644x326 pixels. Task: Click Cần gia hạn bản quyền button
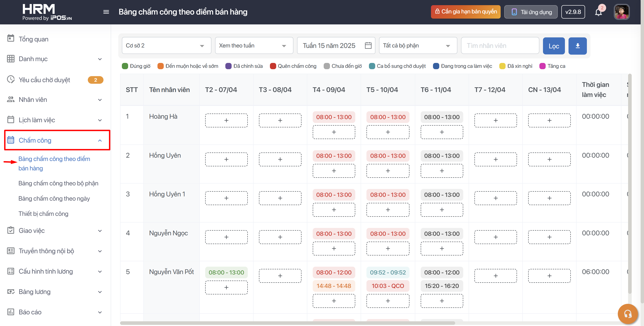465,12
